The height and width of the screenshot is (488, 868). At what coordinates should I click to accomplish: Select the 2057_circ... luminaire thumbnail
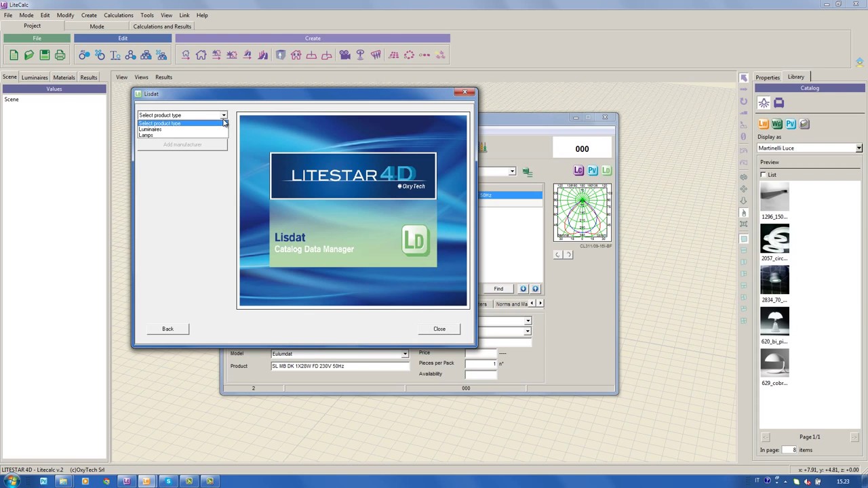(774, 239)
